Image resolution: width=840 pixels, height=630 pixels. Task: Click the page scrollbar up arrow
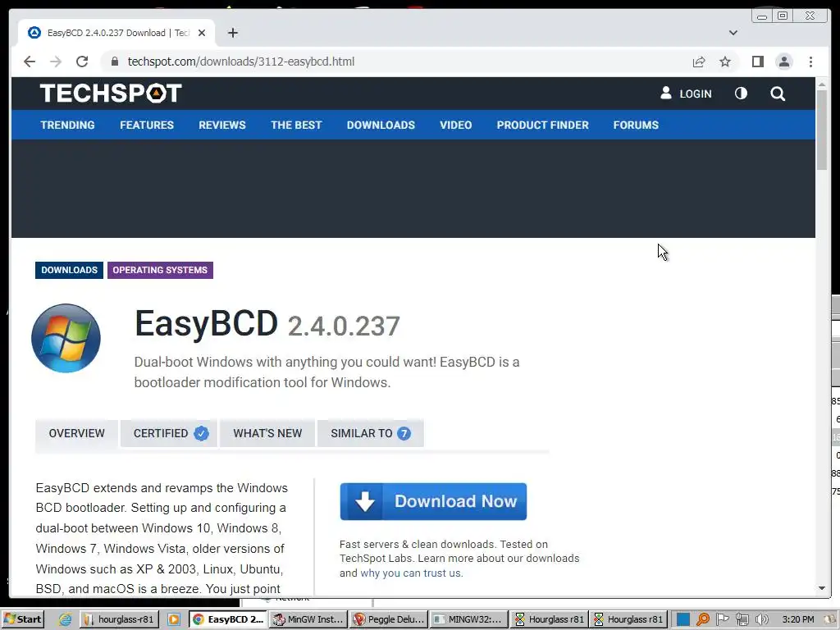pyautogui.click(x=822, y=84)
